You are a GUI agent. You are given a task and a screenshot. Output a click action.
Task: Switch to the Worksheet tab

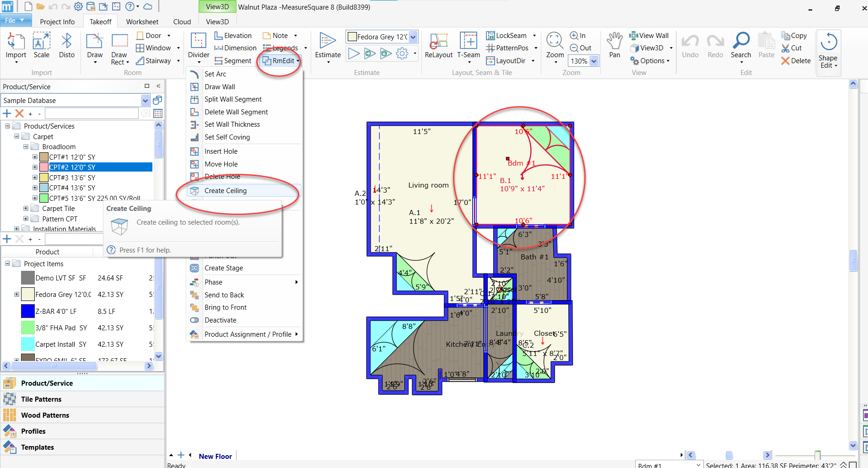(x=142, y=22)
